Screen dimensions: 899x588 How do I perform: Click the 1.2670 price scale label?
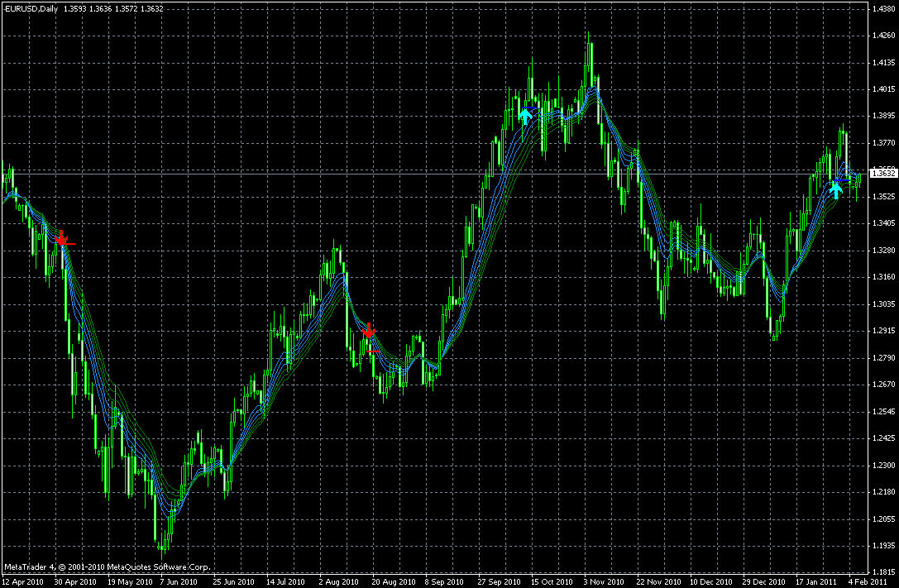click(x=883, y=384)
